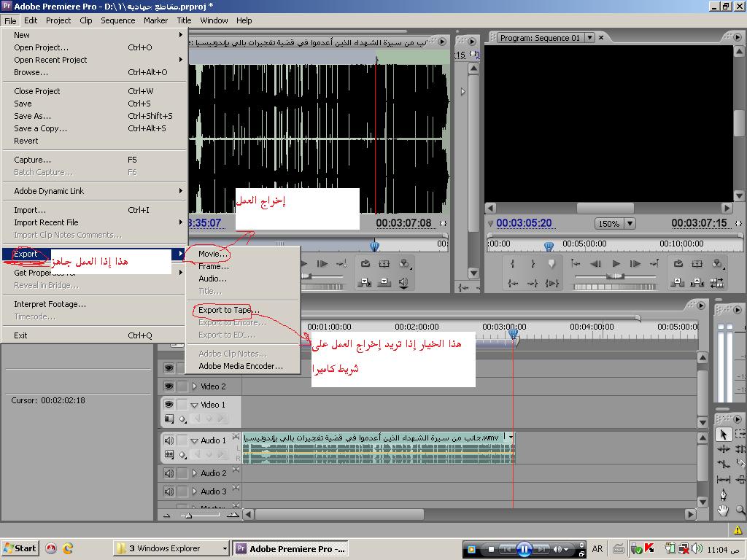This screenshot has width=747, height=560.
Task: Toggle Video 2 track eye visibility
Action: click(169, 386)
